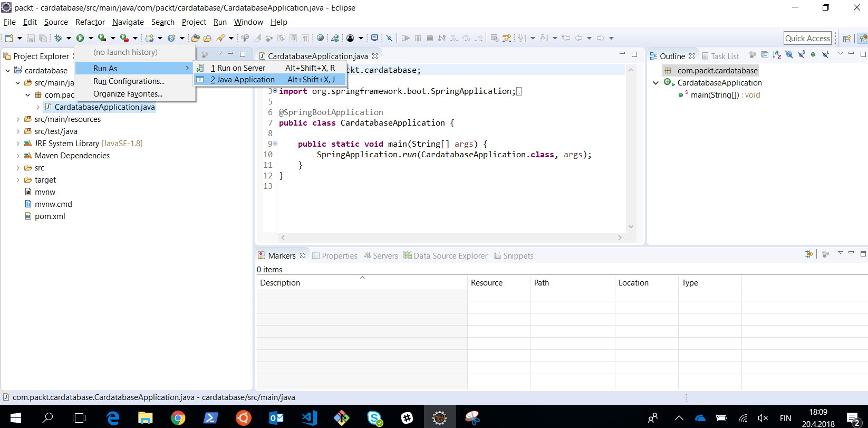Click the Debug bug icon in toolbar
This screenshot has height=428, width=868.
click(x=59, y=38)
